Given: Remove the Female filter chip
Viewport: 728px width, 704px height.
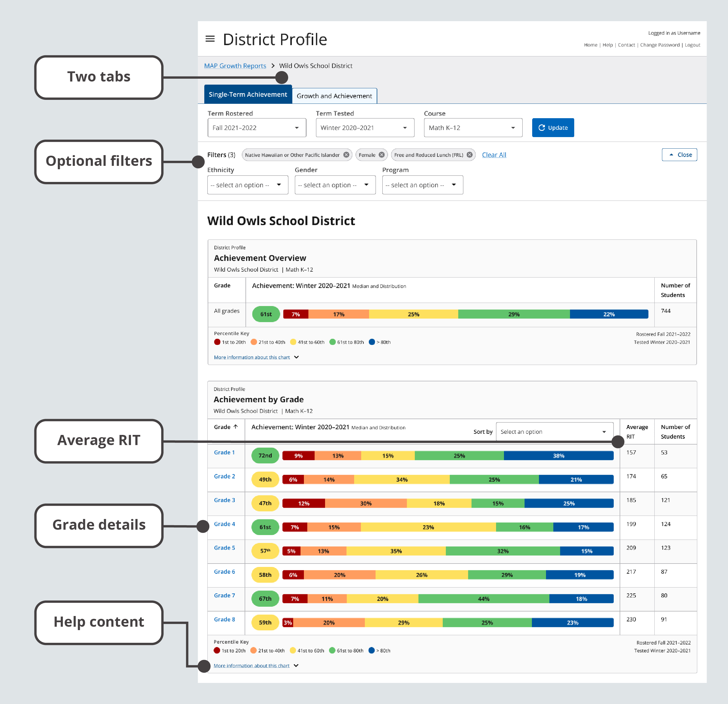Looking at the screenshot, I should 382,155.
